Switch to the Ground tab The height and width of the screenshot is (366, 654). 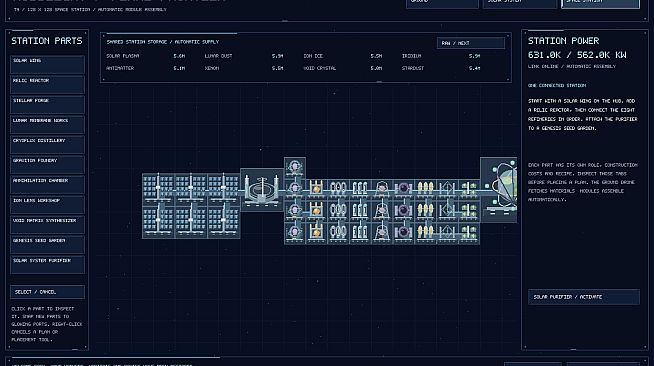click(442, 3)
